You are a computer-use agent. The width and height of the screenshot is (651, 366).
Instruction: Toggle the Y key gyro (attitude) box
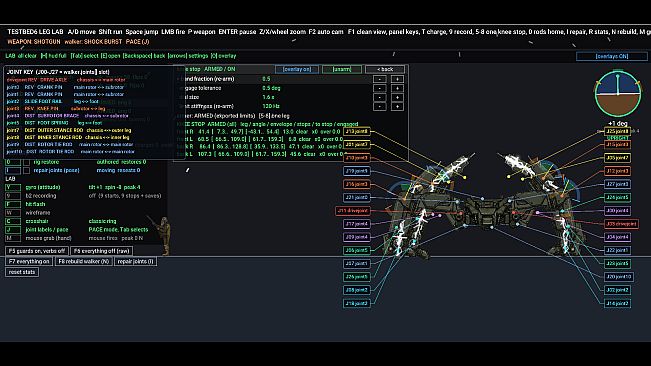[12, 188]
